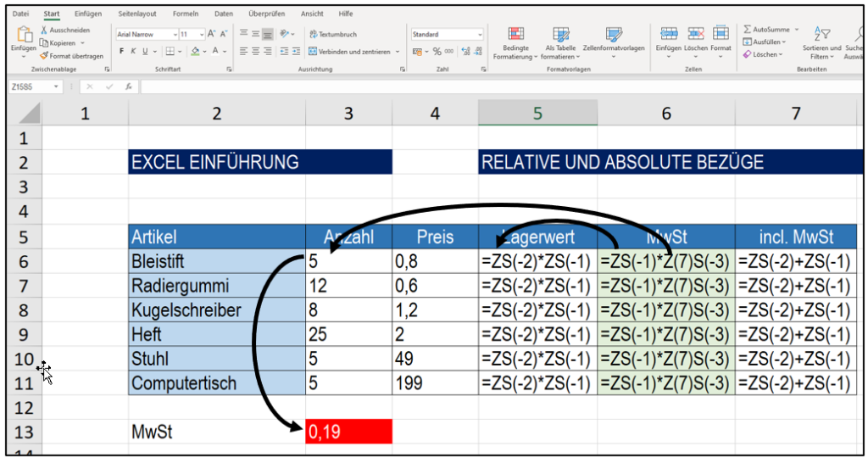This screenshot has height=463, width=868.
Task: Align text to top of cell
Action: [243, 34]
